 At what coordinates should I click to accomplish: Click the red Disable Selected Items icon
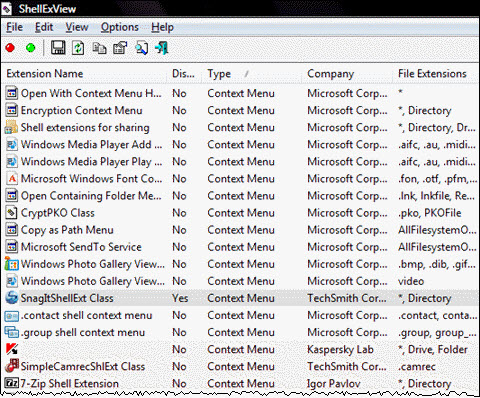point(10,48)
